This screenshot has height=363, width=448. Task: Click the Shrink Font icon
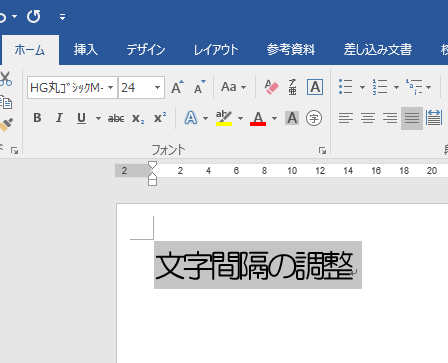[x=200, y=87]
